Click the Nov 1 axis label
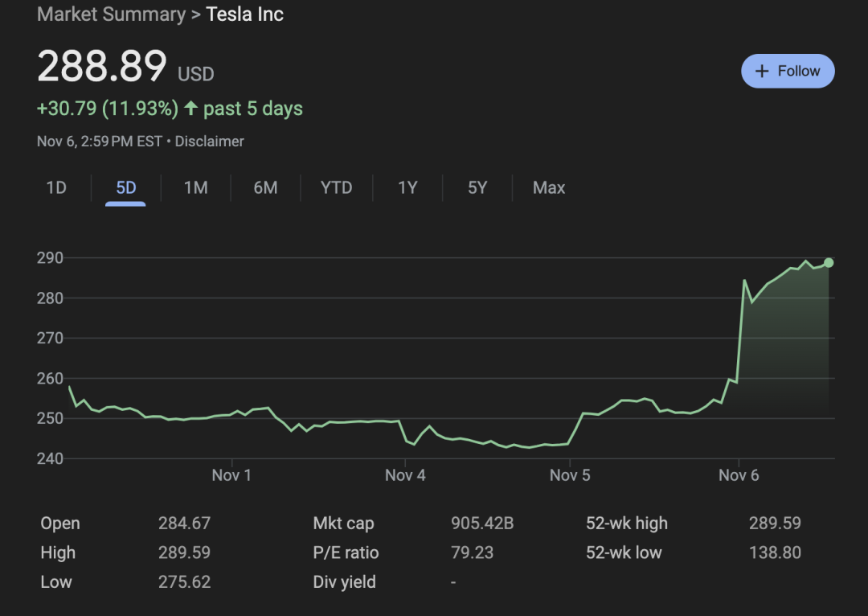Image resolution: width=868 pixels, height=616 pixels. [x=231, y=475]
